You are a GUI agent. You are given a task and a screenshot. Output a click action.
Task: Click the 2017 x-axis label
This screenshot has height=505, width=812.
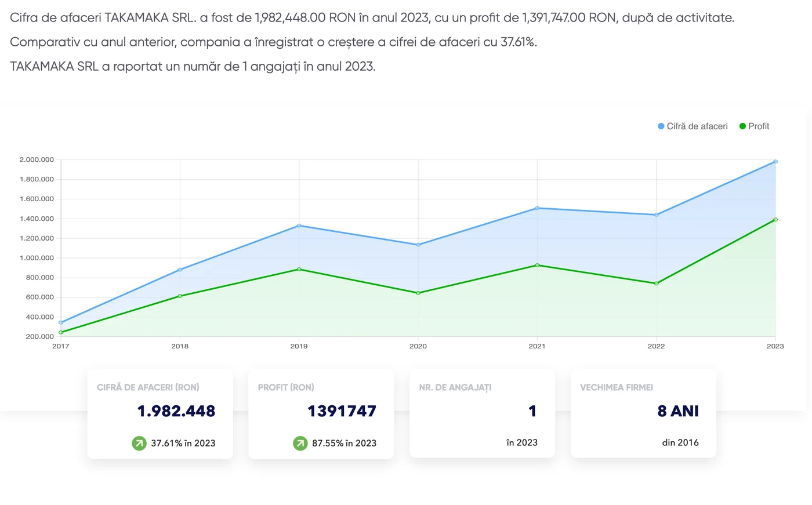coord(61,346)
